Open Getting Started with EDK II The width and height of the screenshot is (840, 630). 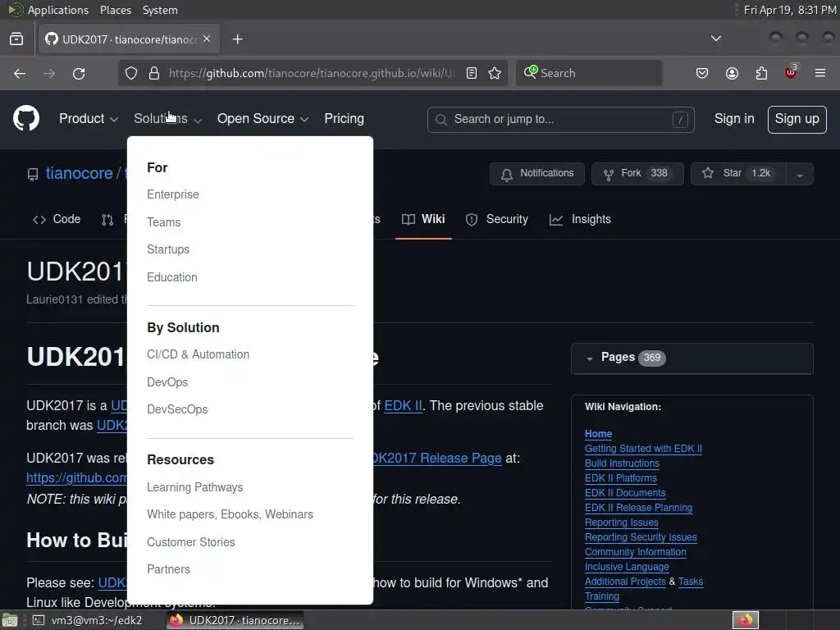643,449
